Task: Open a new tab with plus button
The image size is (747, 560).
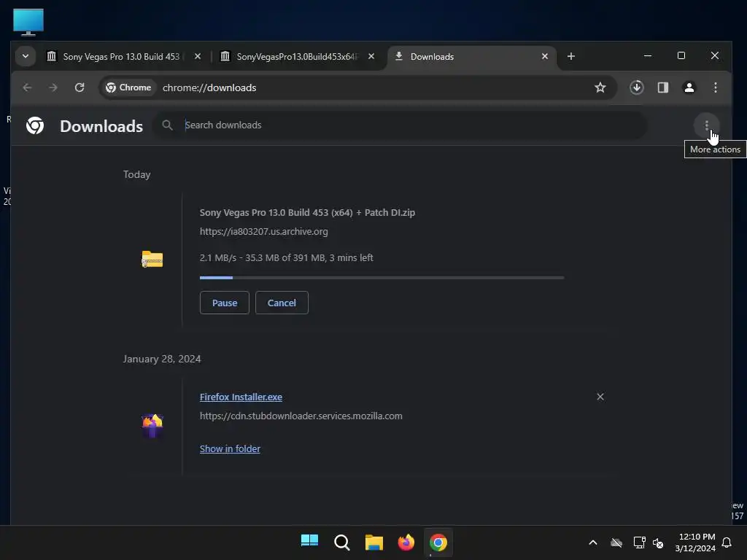Action: [x=570, y=56]
